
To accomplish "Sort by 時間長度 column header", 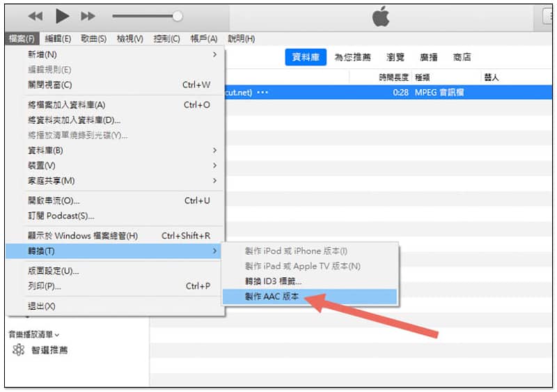I will 393,77.
